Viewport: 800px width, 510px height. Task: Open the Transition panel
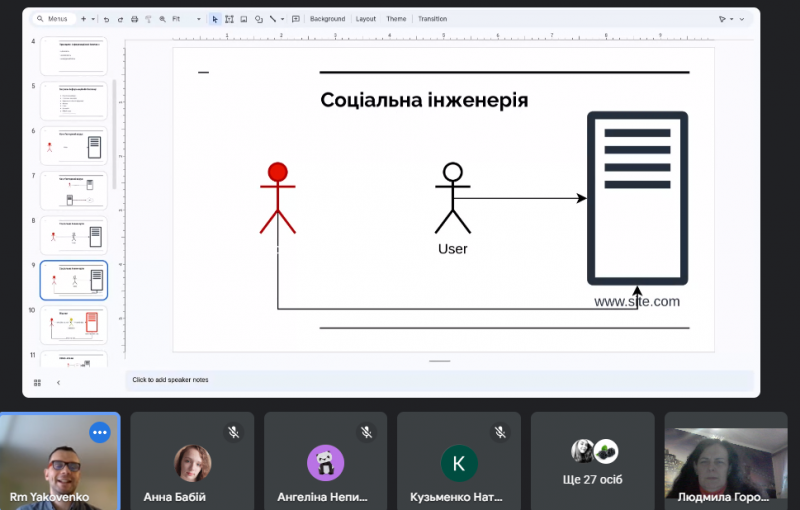[432, 19]
